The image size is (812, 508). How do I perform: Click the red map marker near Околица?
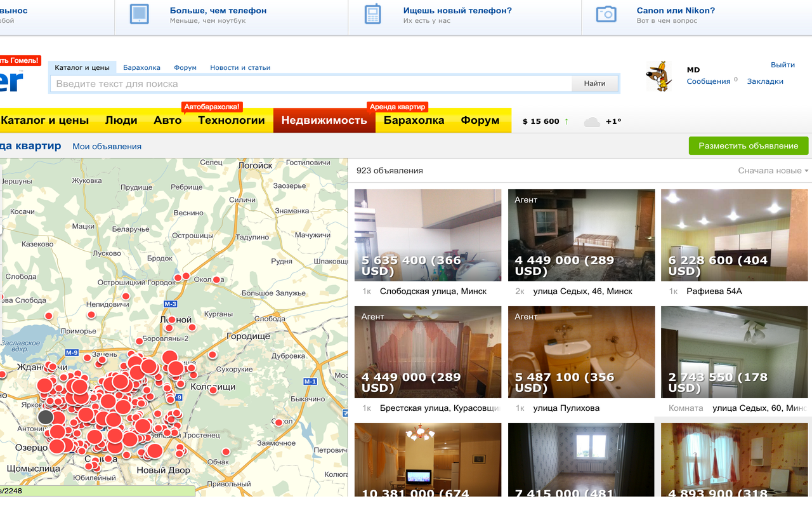(216, 279)
